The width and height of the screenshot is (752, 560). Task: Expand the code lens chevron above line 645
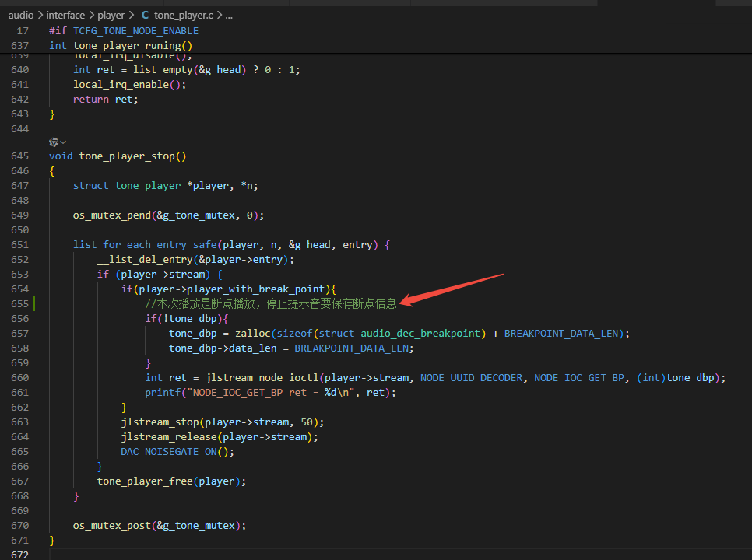tap(63, 142)
